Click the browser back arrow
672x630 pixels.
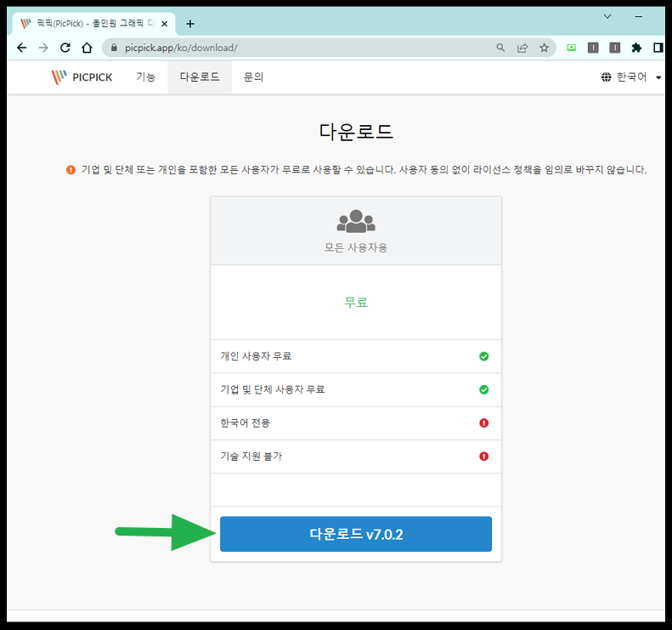[x=21, y=48]
